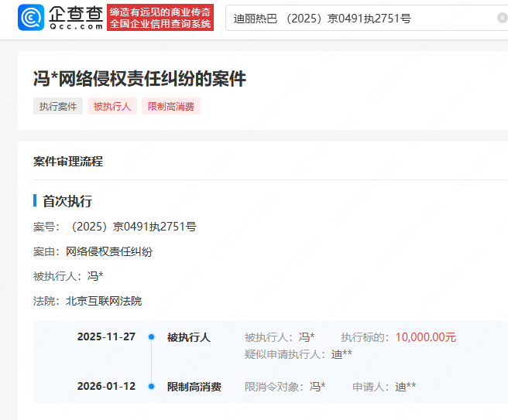Click the timeline dot for 2025-11-27
The height and width of the screenshot is (420, 508).
click(151, 337)
